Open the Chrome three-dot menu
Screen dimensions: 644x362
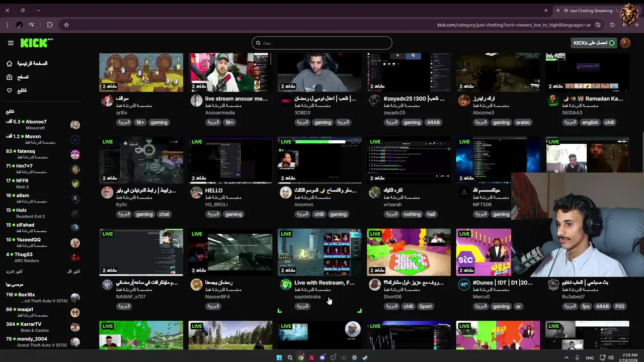click(x=7, y=25)
